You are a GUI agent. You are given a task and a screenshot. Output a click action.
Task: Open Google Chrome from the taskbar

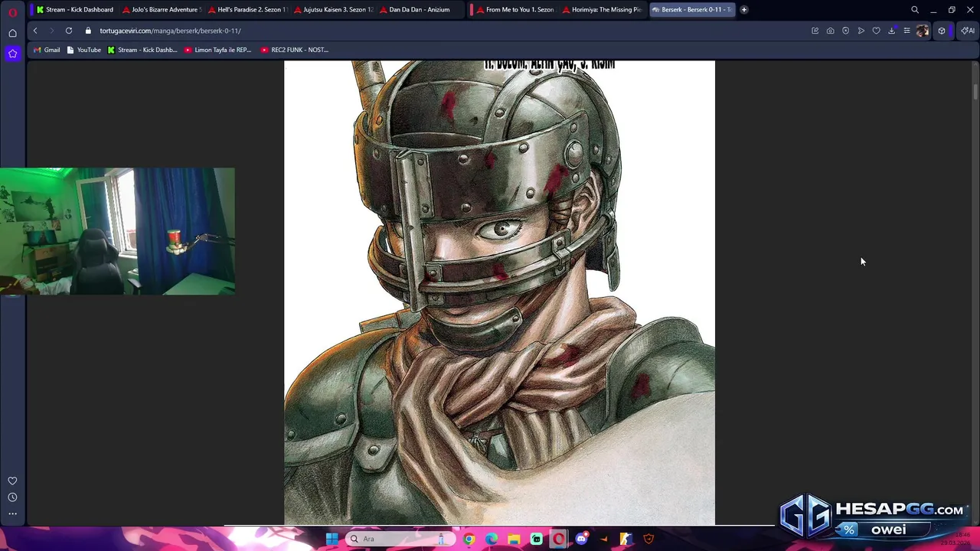469,539
